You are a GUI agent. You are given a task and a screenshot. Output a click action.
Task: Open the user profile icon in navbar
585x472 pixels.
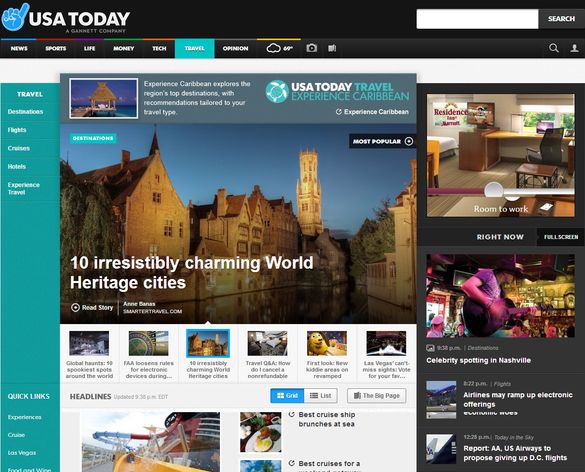(x=575, y=48)
